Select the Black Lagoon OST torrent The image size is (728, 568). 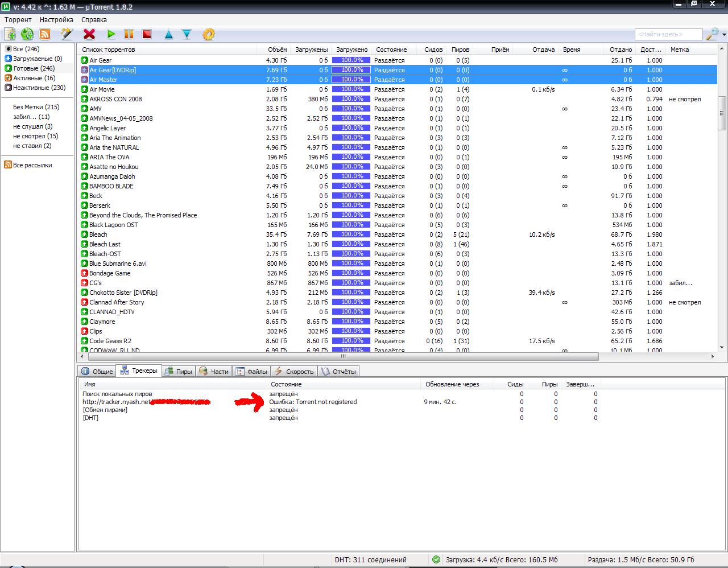397,225
